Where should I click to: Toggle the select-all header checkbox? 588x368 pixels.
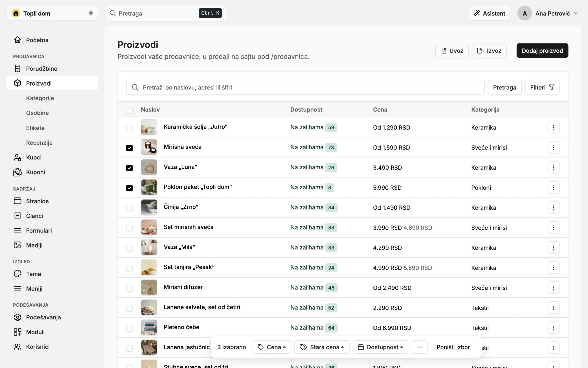tap(130, 110)
